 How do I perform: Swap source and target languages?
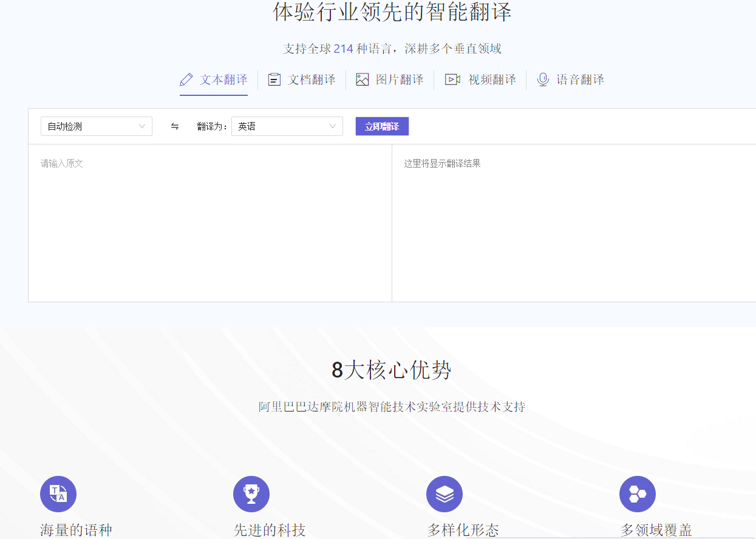point(175,126)
